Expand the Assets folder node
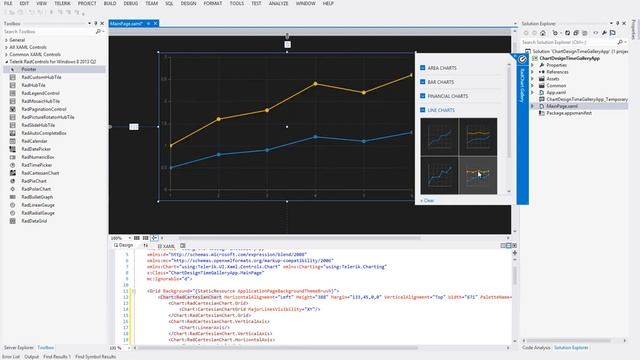 click(x=532, y=79)
